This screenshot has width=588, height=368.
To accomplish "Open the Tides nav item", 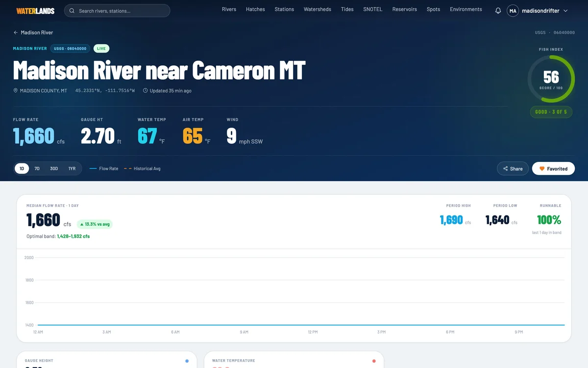I will pyautogui.click(x=347, y=9).
